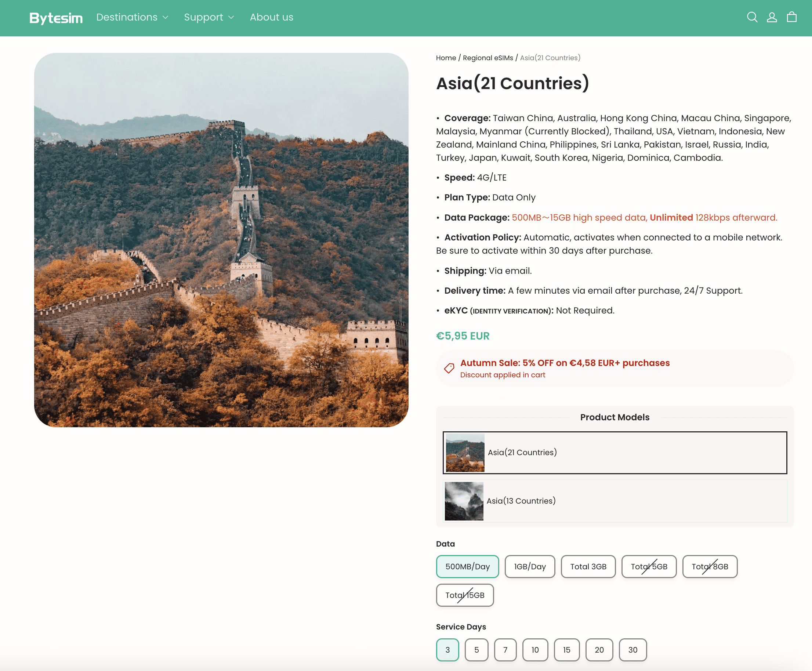Image resolution: width=812 pixels, height=671 pixels.
Task: Open the shopping bag cart icon
Action: coord(791,17)
